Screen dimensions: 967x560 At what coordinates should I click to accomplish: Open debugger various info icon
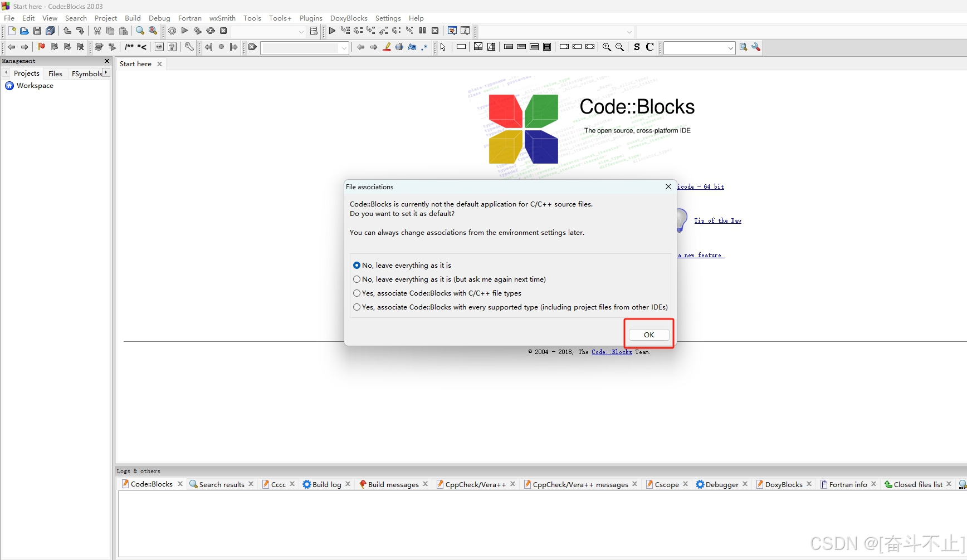[x=465, y=31]
